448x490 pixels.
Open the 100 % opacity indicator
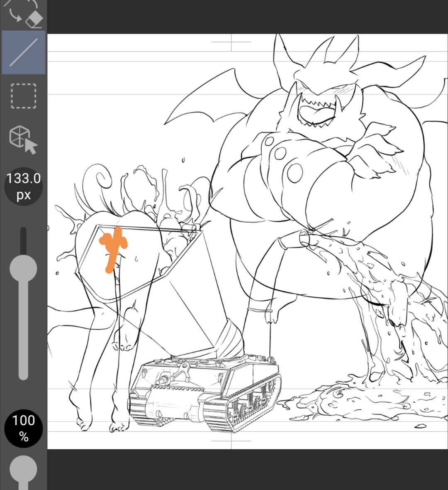(x=23, y=428)
